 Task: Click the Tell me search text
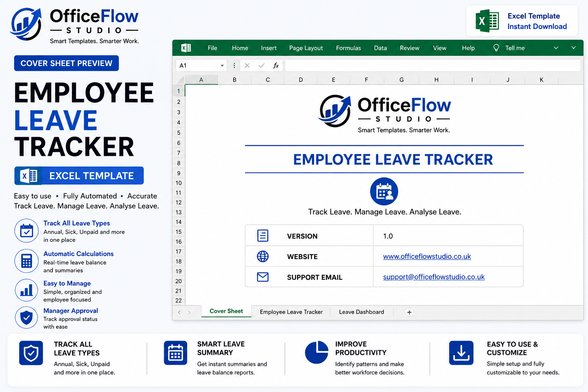click(515, 48)
